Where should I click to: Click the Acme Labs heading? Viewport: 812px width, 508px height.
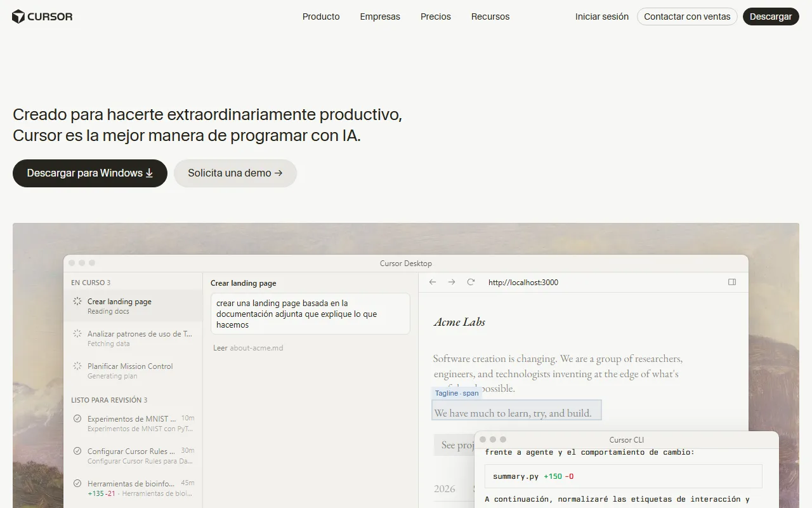pyautogui.click(x=459, y=322)
